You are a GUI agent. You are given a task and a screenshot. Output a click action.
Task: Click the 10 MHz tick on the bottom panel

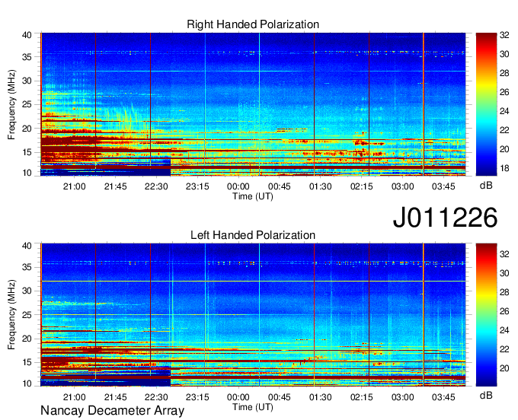pos(27,383)
